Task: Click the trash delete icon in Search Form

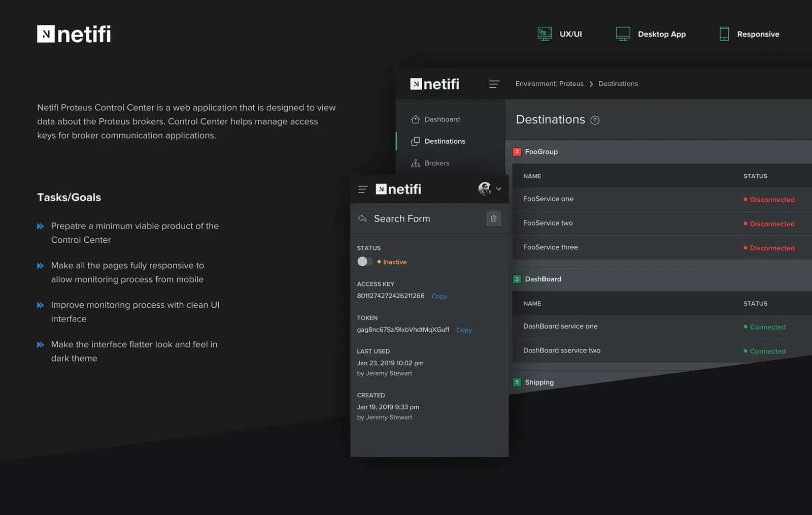Action: (493, 218)
